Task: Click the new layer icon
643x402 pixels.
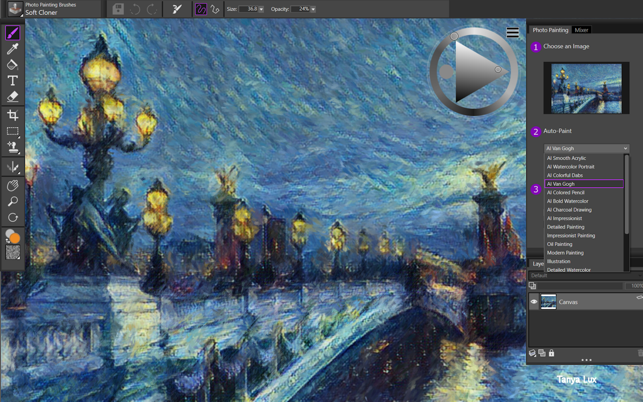Action: pyautogui.click(x=532, y=353)
